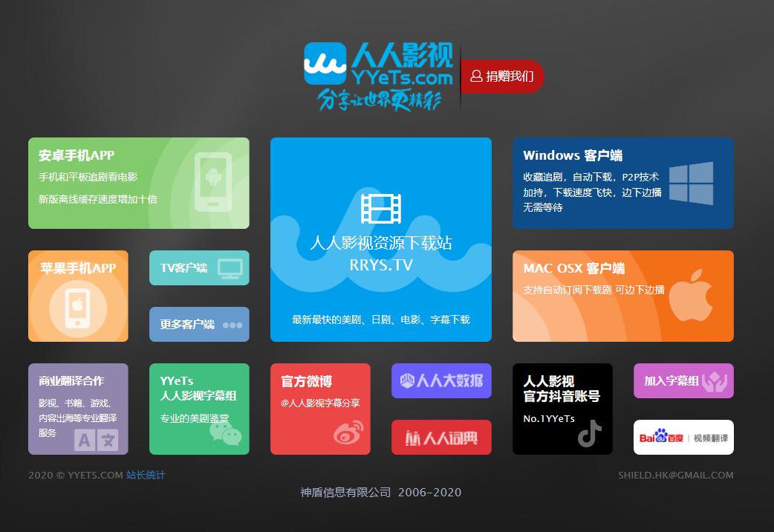This screenshot has width=774, height=532.
Task: Click the 捐赠我们 donate button
Action: coord(502,76)
